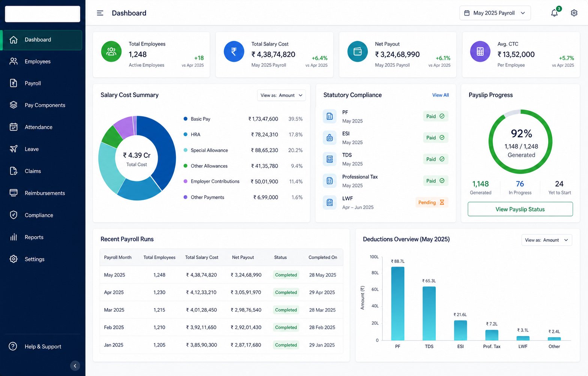
Task: Click the ESI compliance icon
Action: click(330, 138)
